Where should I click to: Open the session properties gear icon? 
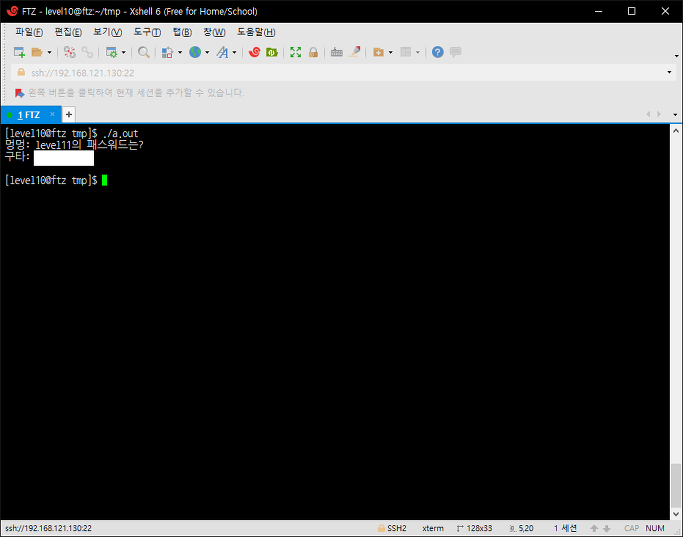click(x=112, y=52)
